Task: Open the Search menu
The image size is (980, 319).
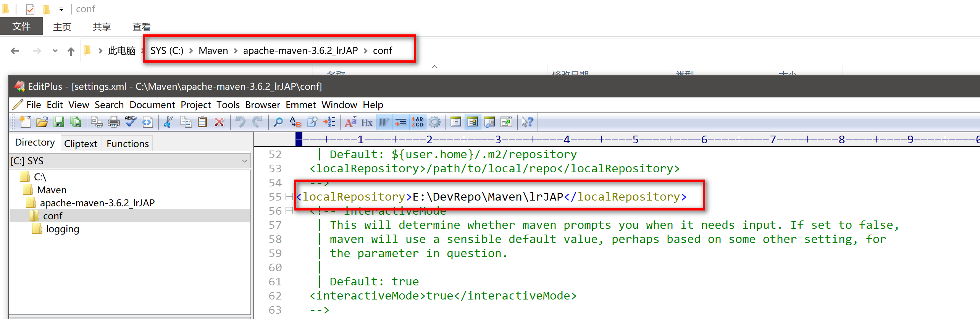Action: click(109, 105)
